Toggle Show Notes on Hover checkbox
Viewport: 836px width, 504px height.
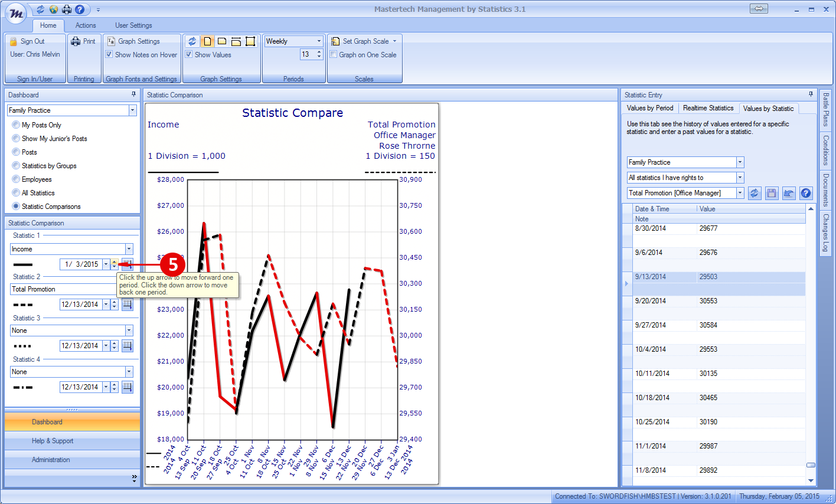pos(109,54)
